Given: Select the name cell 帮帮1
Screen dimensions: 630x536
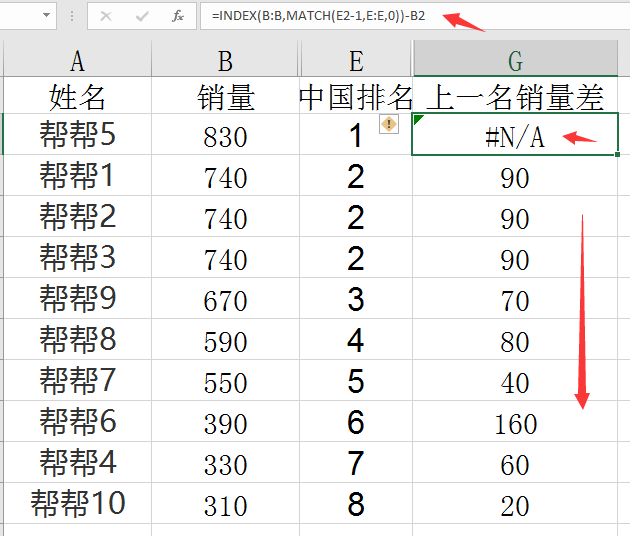Looking at the screenshot, I should [78, 175].
